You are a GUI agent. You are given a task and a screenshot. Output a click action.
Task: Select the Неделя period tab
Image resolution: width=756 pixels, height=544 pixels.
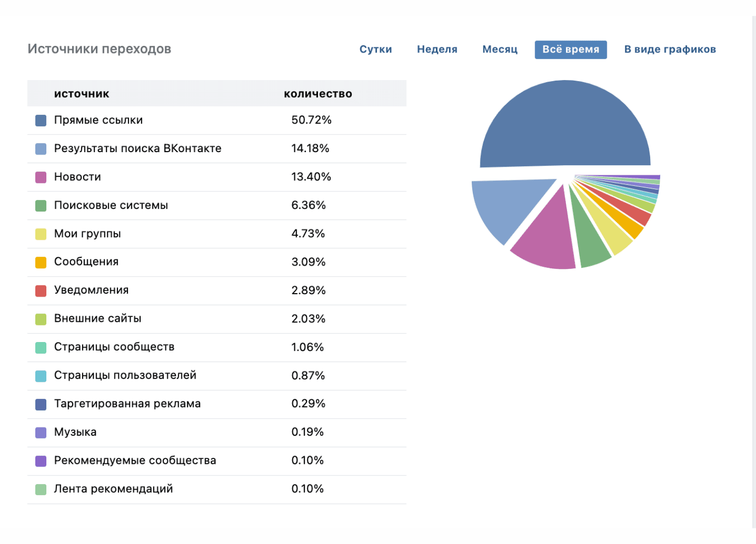click(x=437, y=49)
